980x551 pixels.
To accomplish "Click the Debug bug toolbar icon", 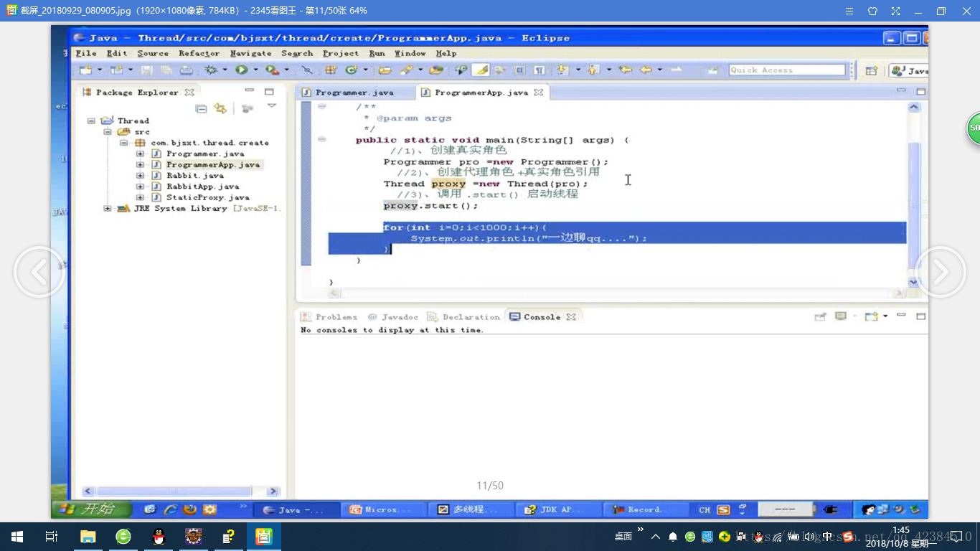I will click(x=210, y=70).
